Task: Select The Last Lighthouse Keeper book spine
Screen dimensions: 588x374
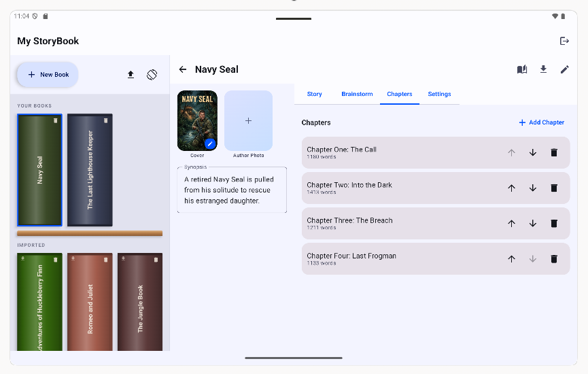Action: pos(90,170)
